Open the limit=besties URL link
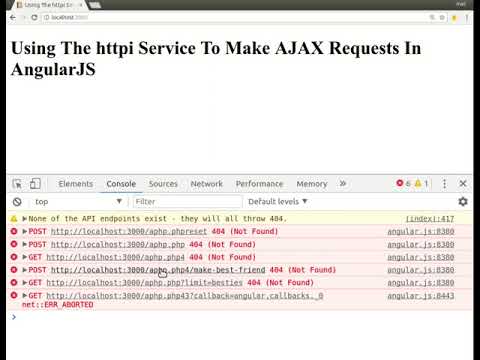480x360 pixels. coord(144,283)
